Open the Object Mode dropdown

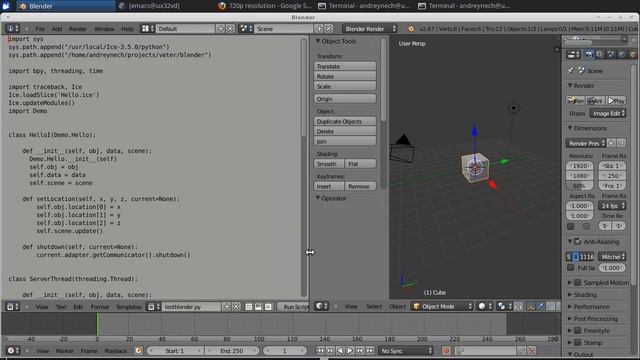(x=442, y=306)
